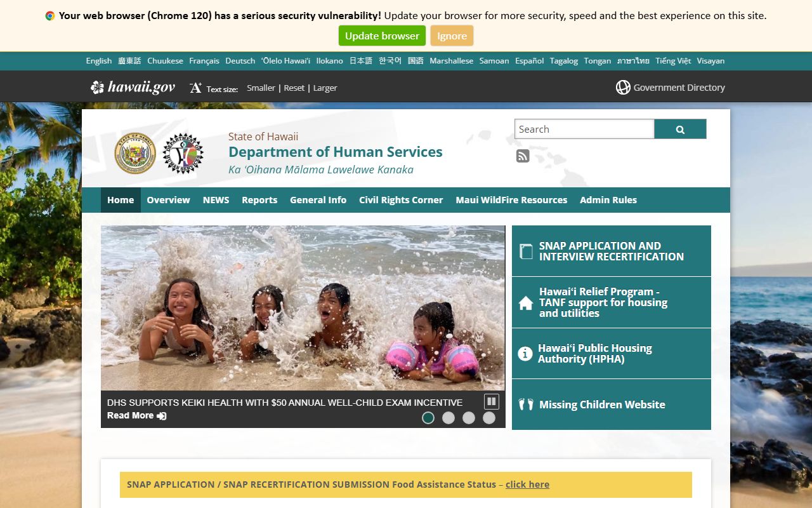This screenshot has width=812, height=508.
Task: Click the beach kids slideshow image
Action: click(303, 308)
